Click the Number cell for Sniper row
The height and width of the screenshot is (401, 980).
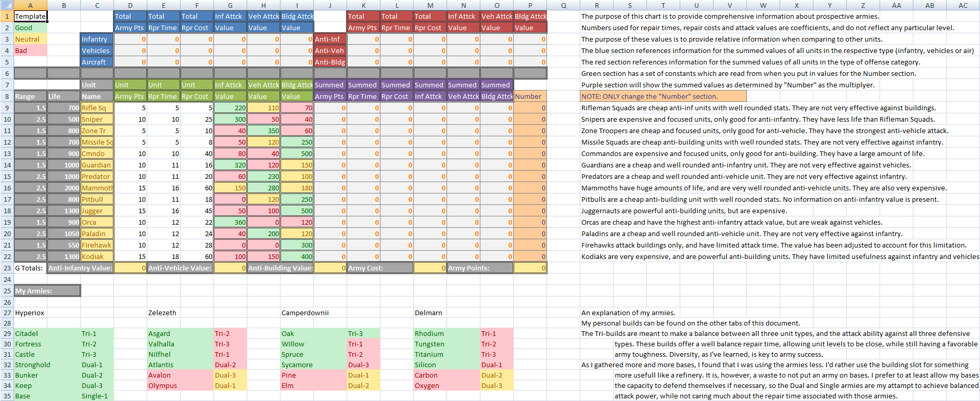click(530, 119)
